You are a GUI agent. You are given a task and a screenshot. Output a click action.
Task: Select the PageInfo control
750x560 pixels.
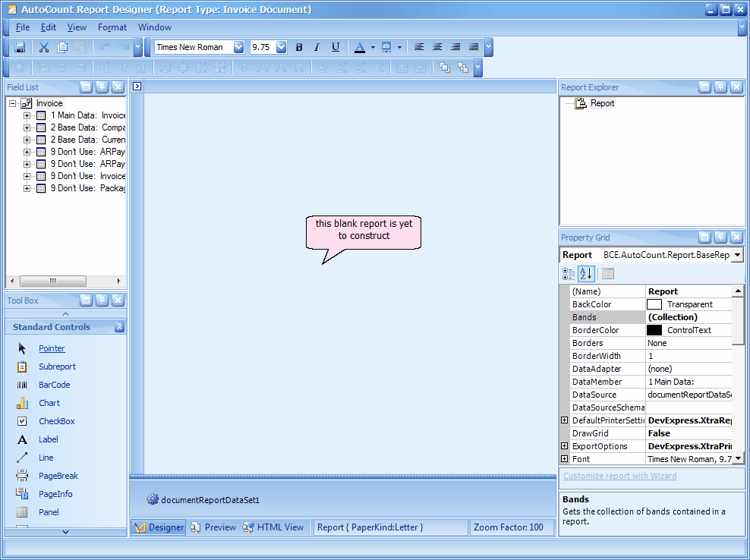coord(55,494)
